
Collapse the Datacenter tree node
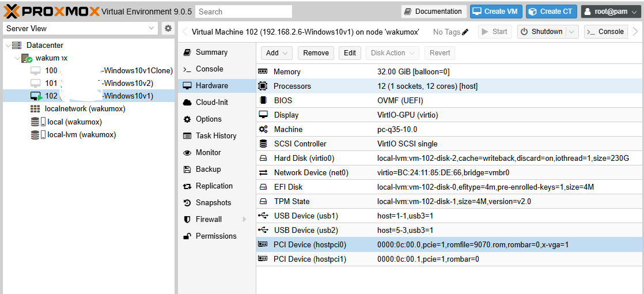8,45
